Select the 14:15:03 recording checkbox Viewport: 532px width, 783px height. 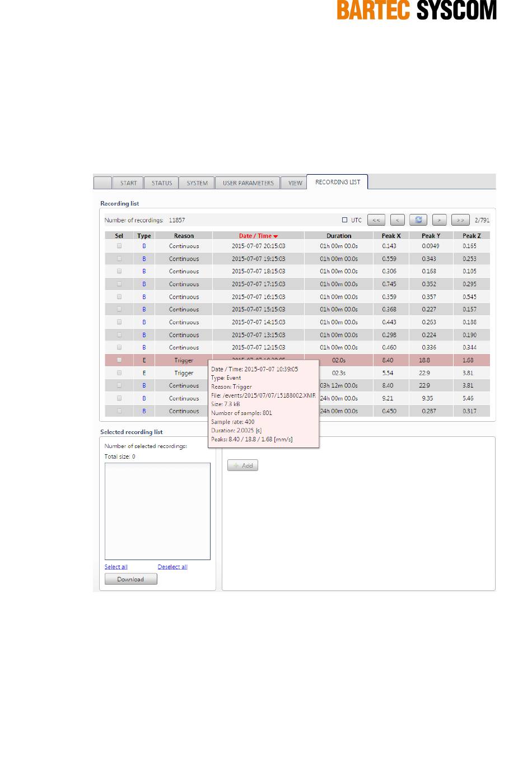pos(119,322)
